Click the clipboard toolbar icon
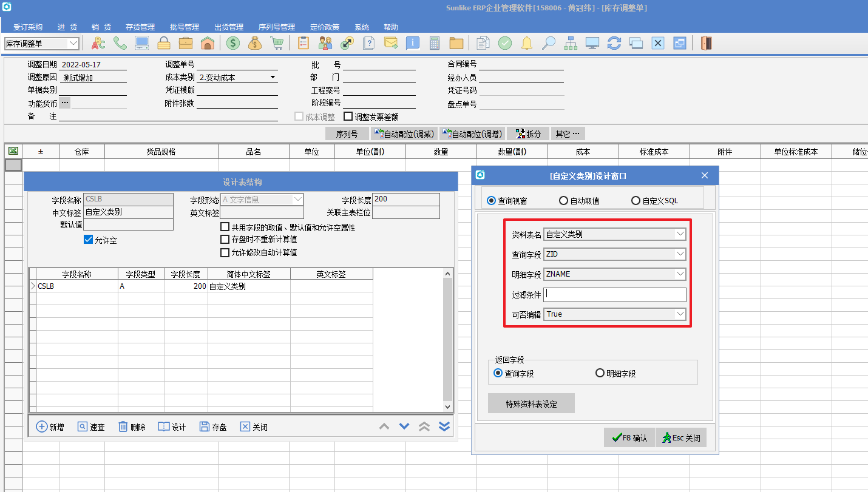Viewport: 868px width, 492px height. [303, 43]
